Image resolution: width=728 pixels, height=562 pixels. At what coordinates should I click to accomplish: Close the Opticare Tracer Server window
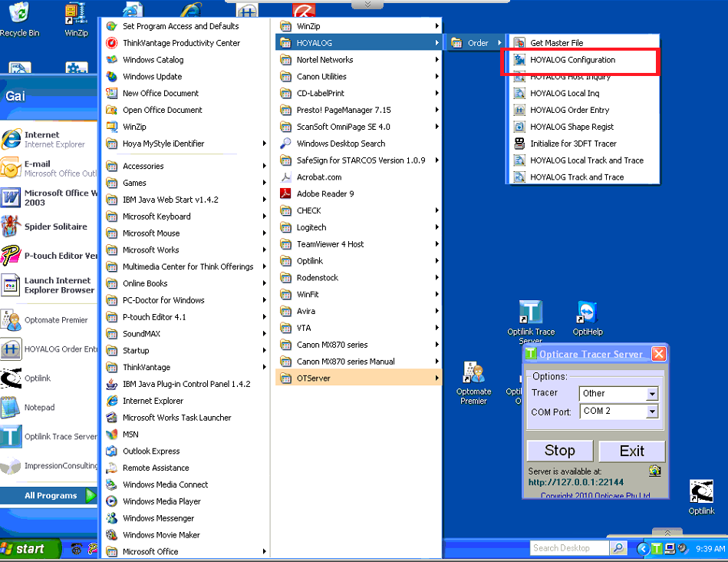coord(658,354)
